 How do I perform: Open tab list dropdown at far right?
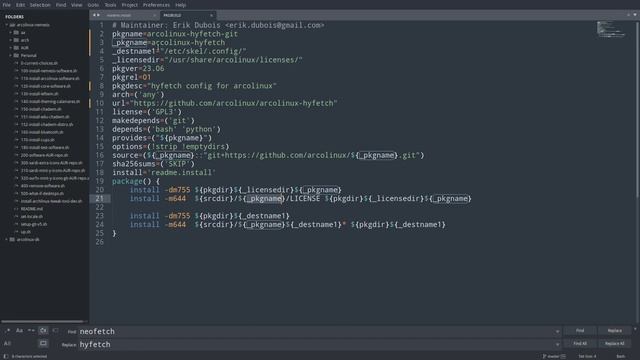[x=635, y=15]
